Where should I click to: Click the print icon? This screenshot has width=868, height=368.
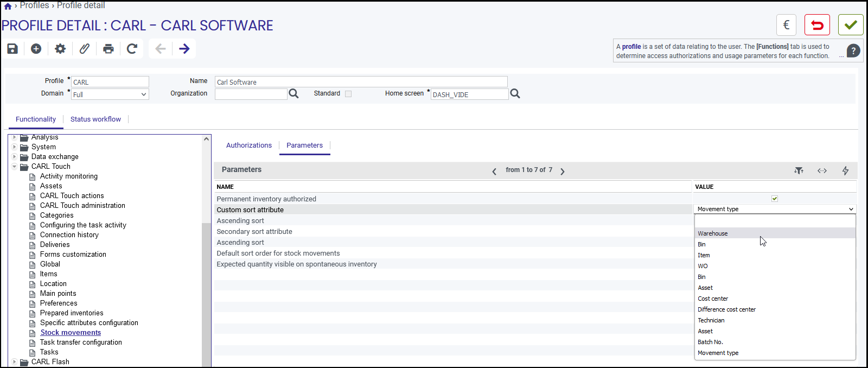click(x=108, y=49)
